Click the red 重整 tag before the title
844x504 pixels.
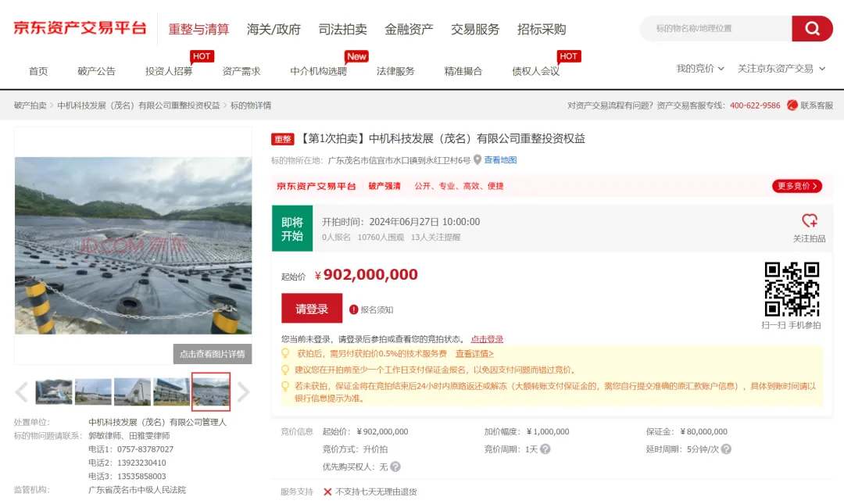tap(283, 139)
